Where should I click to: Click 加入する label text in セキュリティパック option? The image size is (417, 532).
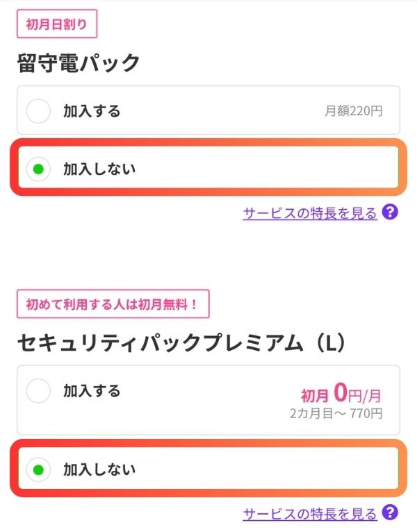92,391
